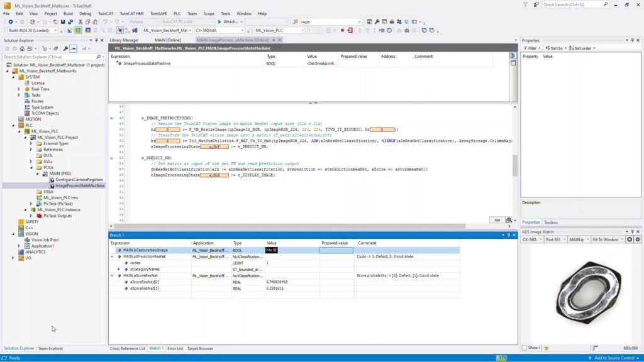The height and width of the screenshot is (362, 644).
Task: Switch to the Error List tab
Action: (175, 348)
